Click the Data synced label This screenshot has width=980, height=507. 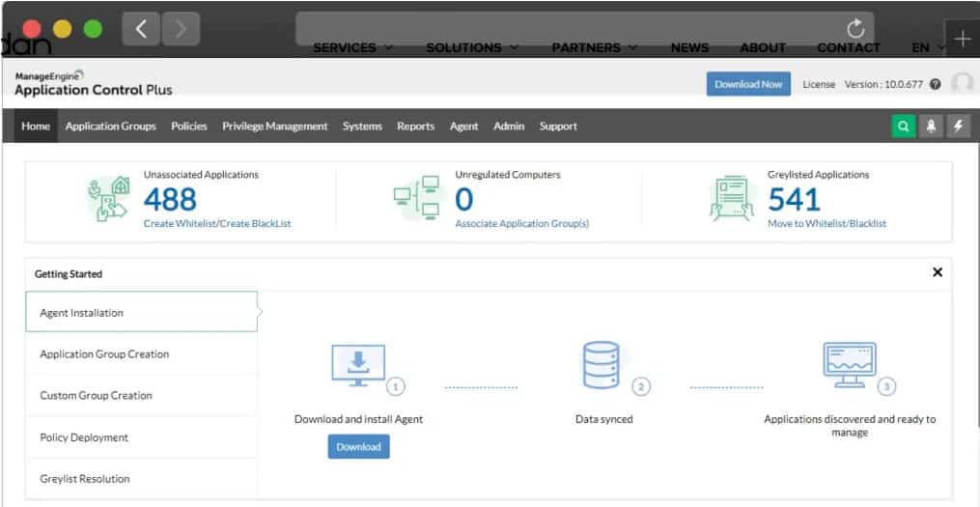pos(603,419)
